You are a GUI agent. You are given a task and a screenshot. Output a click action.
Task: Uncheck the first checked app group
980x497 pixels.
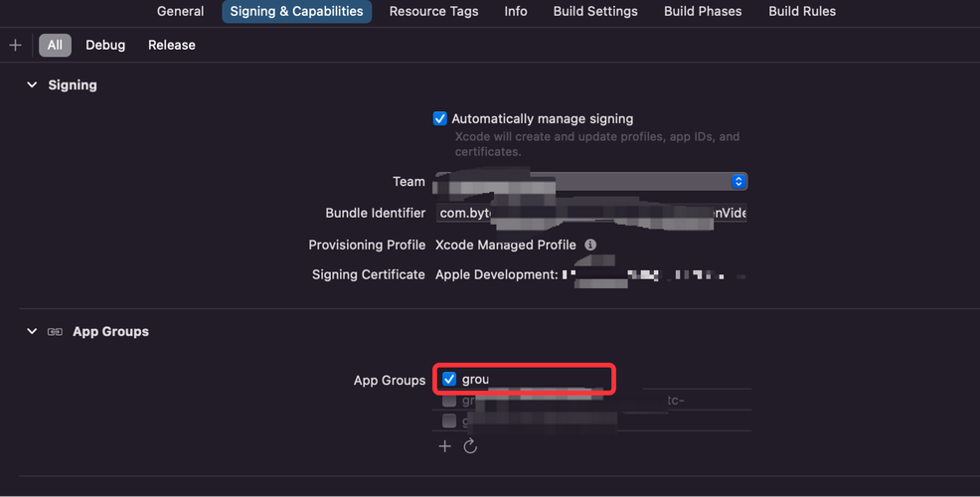coord(449,379)
